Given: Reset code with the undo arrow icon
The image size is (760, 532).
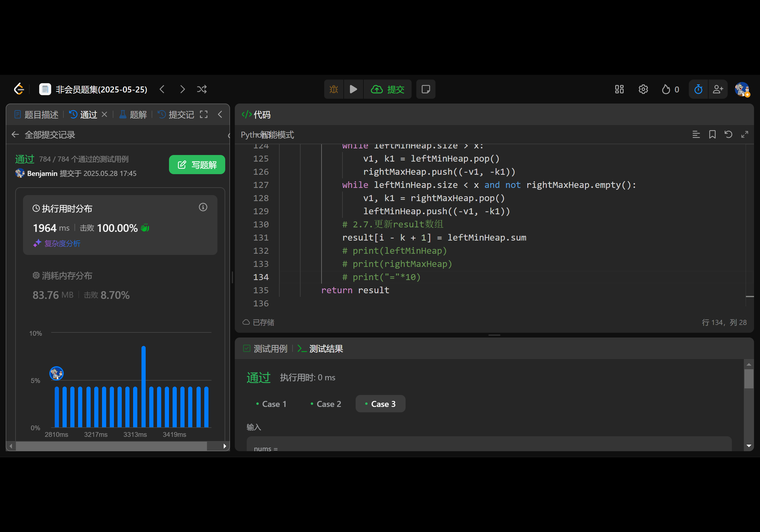Looking at the screenshot, I should click(x=728, y=134).
